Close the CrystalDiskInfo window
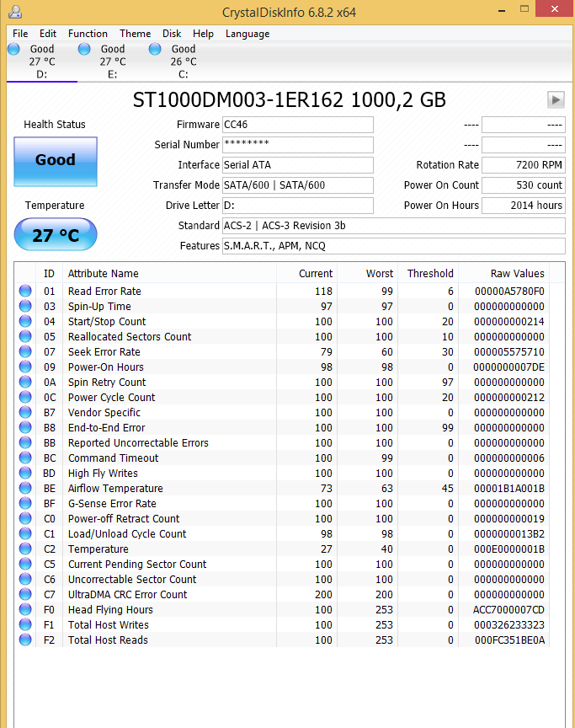575x728 pixels. tap(555, 8)
